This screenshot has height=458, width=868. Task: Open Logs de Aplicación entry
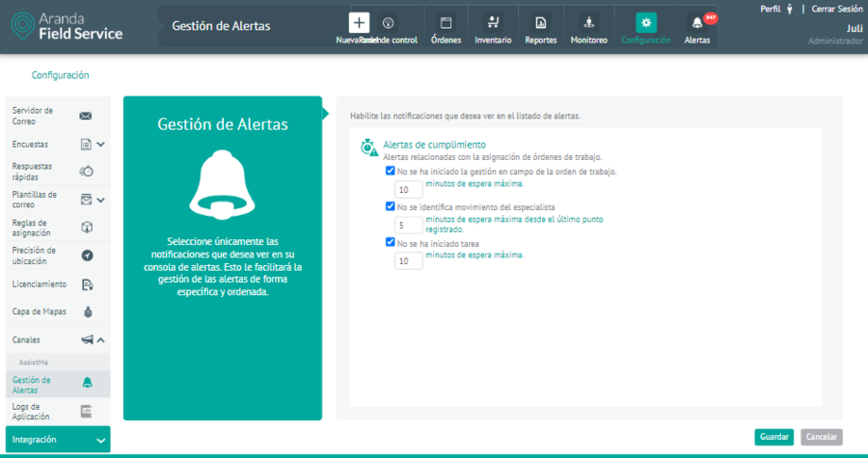point(58,412)
